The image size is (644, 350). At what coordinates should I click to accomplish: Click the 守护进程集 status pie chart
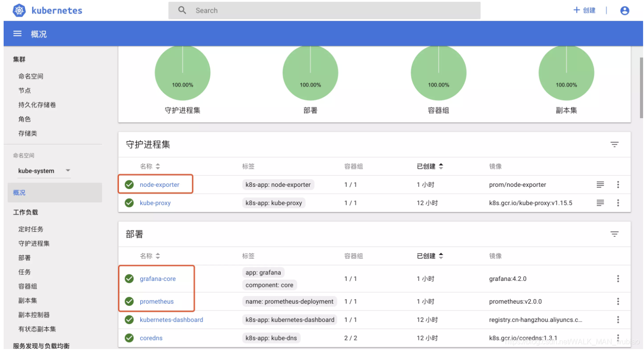[x=183, y=73]
